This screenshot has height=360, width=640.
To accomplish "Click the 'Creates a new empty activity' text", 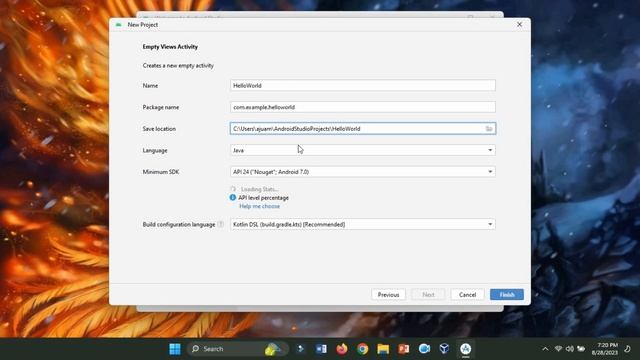I will click(178, 66).
